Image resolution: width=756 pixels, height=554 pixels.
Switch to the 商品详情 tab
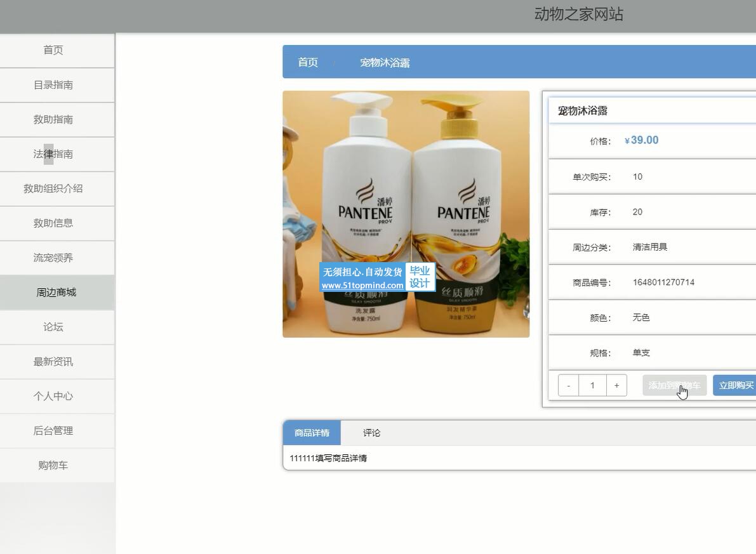pyautogui.click(x=312, y=433)
